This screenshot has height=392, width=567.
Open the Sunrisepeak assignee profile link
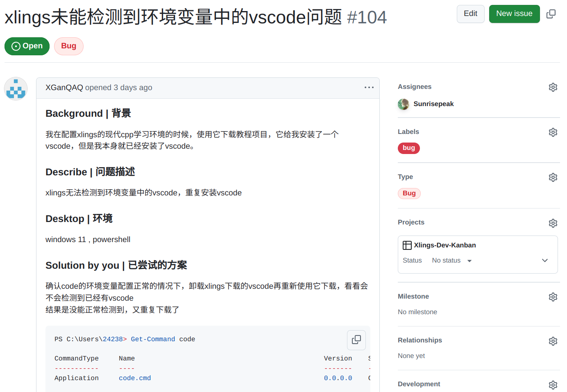tap(433, 104)
